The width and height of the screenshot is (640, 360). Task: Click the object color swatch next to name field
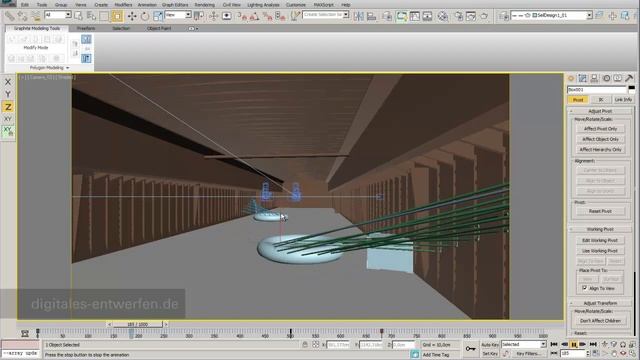click(631, 89)
